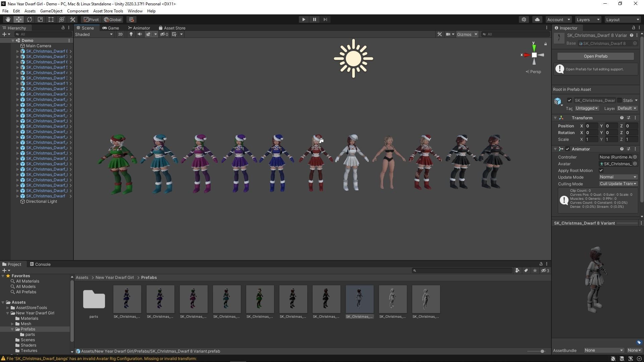Screen dimensions: 644x362
Task: Collapse the Transform component
Action: point(555,118)
